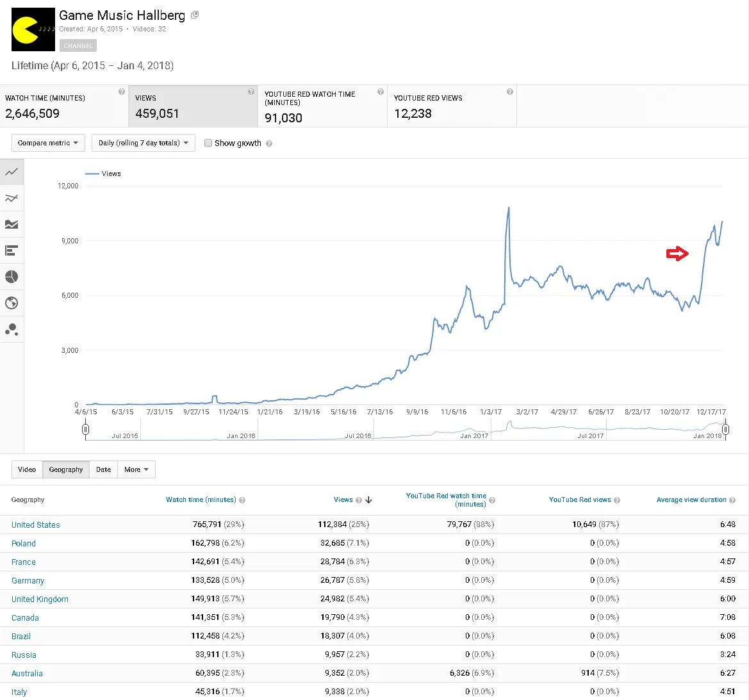The image size is (749, 700).
Task: Select the bar chart view icon
Action: (12, 250)
